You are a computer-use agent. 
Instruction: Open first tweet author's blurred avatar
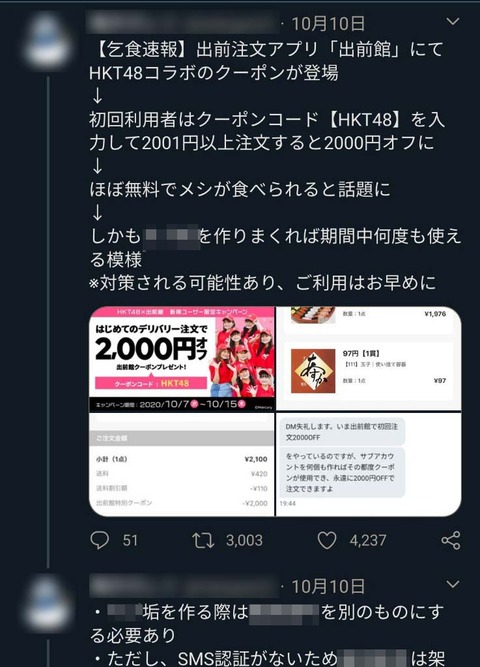[46, 42]
